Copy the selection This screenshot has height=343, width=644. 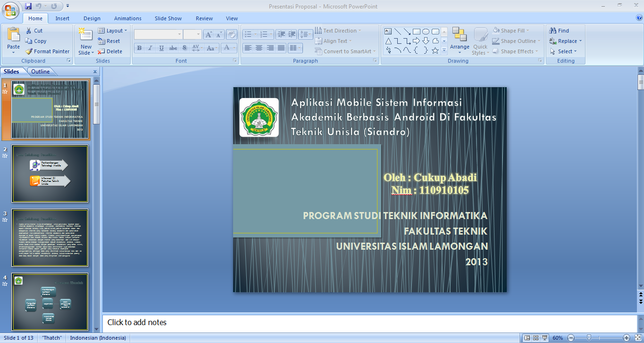[36, 41]
